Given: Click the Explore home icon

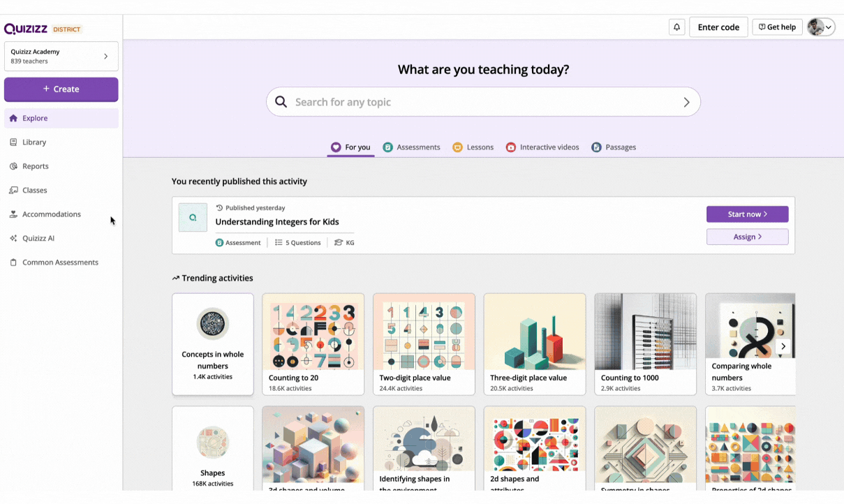Looking at the screenshot, I should click(13, 118).
